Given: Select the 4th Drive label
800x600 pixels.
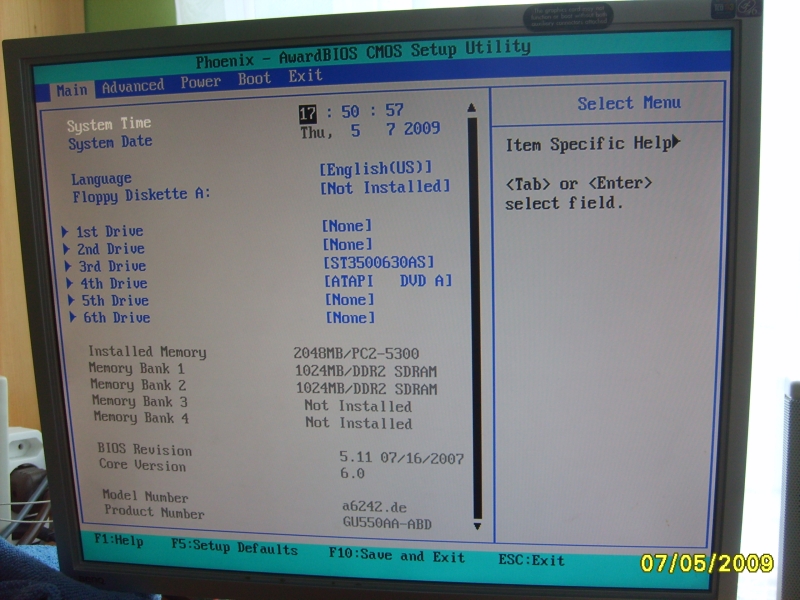Looking at the screenshot, I should [114, 283].
